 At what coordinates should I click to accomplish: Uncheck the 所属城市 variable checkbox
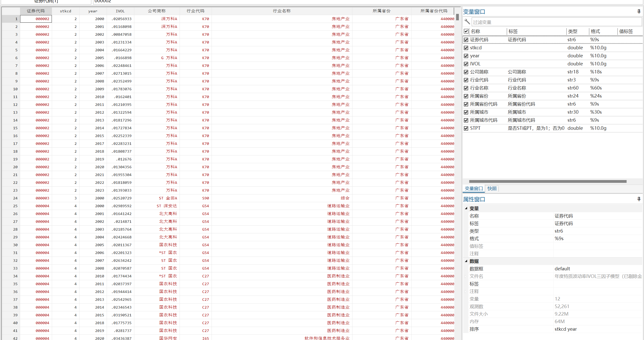[466, 112]
